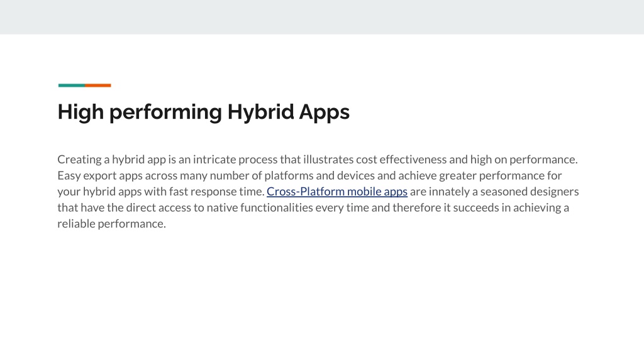Viewport: 644px width, 362px height.
Task: Click the word "Creating" starting the paragraph
Action: click(x=79, y=160)
